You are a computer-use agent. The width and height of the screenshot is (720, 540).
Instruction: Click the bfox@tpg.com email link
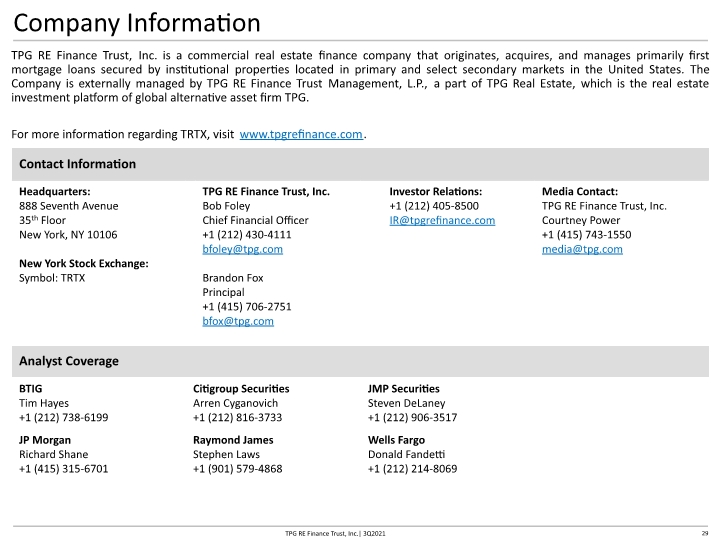point(238,321)
